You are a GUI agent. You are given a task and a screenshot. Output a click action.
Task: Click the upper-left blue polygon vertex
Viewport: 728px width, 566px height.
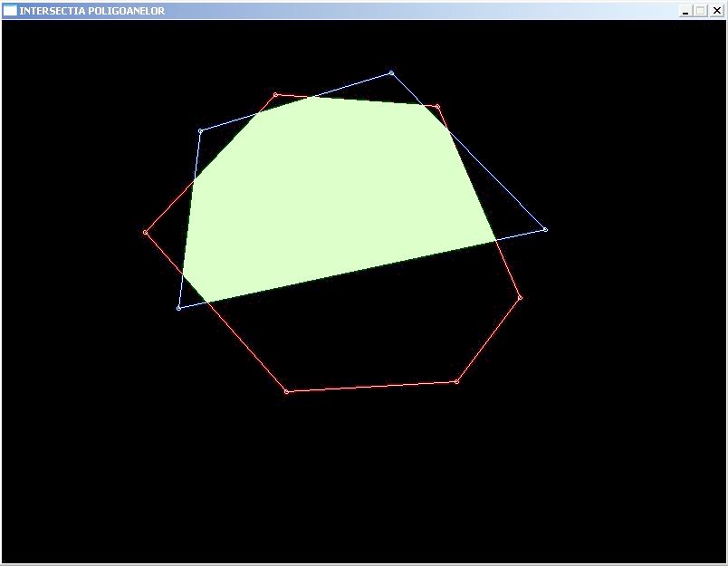pos(201,131)
